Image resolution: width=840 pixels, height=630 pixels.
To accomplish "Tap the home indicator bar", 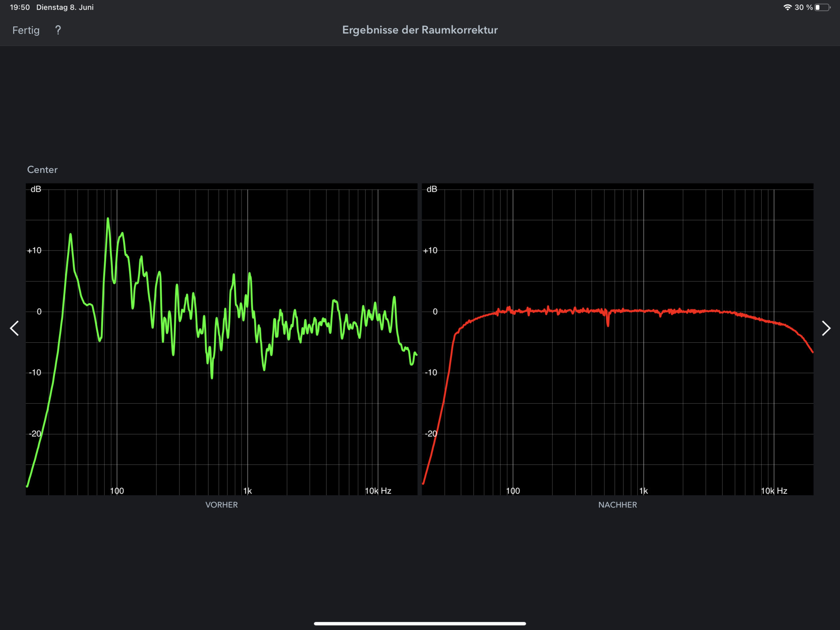I will pyautogui.click(x=420, y=623).
